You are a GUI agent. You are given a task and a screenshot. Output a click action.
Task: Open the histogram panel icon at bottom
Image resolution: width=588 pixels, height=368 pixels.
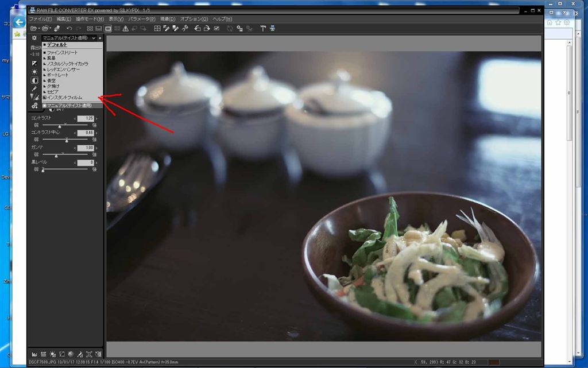pos(34,354)
